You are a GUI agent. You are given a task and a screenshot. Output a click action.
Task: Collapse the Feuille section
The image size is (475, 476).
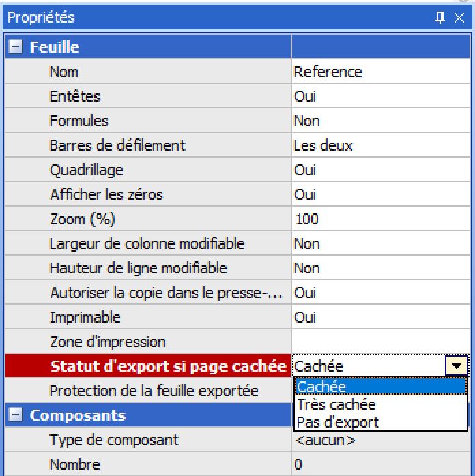(15, 47)
